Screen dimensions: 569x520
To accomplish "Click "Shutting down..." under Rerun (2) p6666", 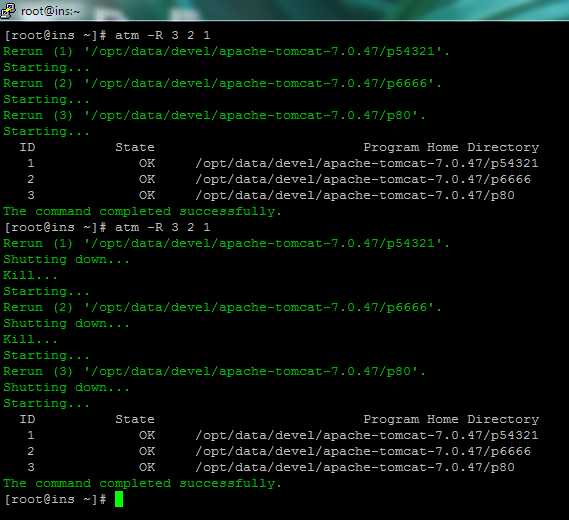I will pyautogui.click(x=66, y=323).
